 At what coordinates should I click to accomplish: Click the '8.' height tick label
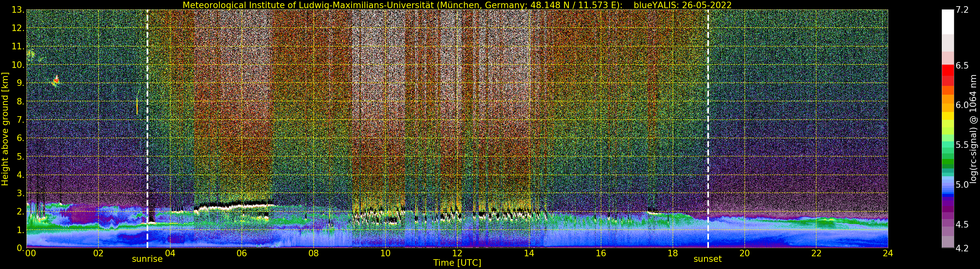21,101
